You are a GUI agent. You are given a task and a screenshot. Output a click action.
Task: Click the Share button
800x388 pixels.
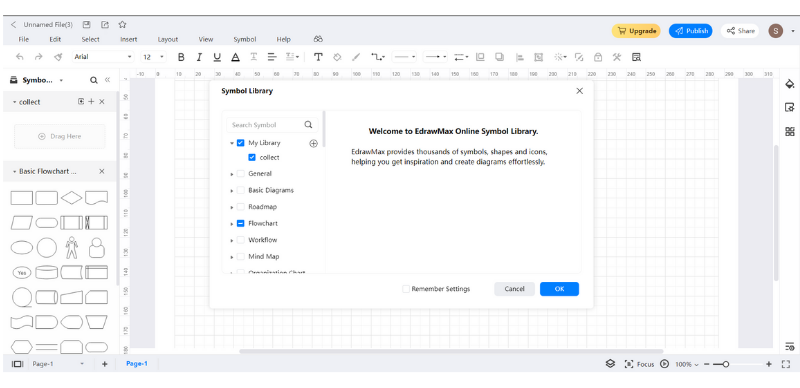click(740, 31)
